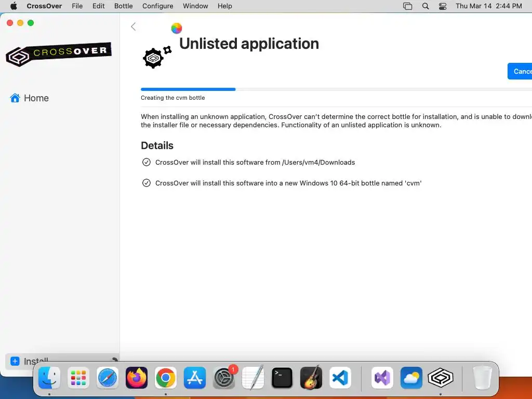Open Visual Studio purple icon in Dock

pyautogui.click(x=382, y=378)
